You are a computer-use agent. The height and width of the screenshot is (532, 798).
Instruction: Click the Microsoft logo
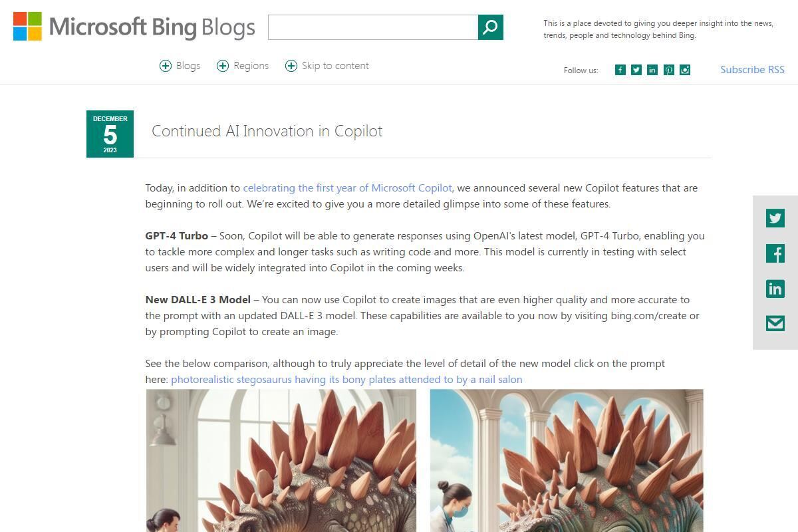[27, 27]
